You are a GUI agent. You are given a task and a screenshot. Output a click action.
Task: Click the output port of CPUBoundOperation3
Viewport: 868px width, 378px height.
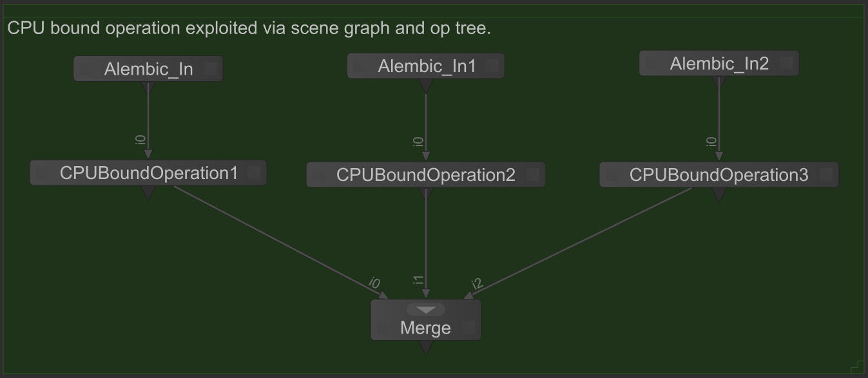[719, 193]
